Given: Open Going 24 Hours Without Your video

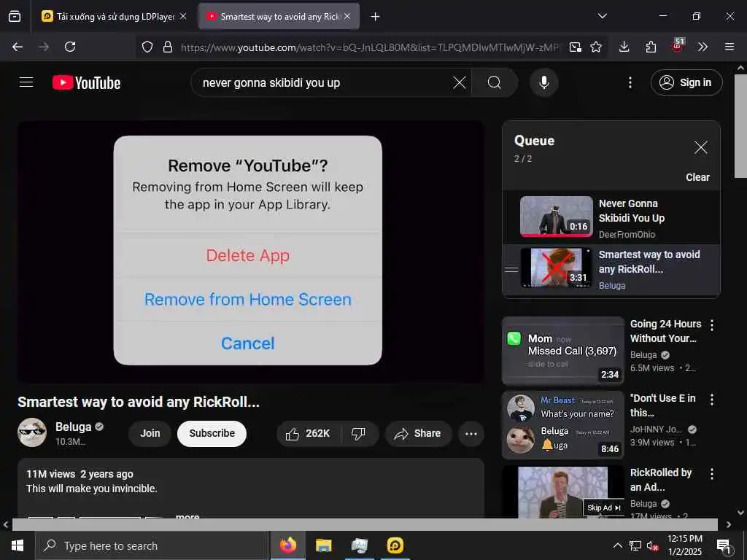Looking at the screenshot, I should click(x=563, y=351).
